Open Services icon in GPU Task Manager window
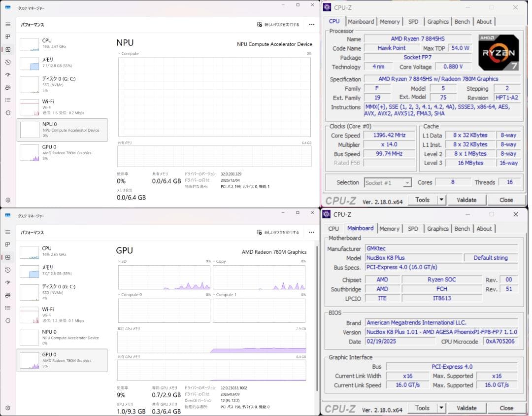 (x=8, y=320)
